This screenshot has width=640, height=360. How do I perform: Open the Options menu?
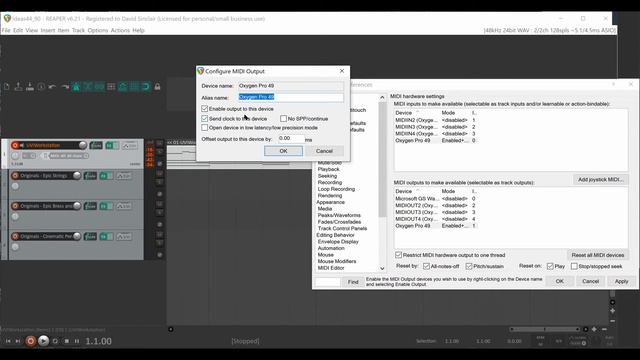coord(98,30)
